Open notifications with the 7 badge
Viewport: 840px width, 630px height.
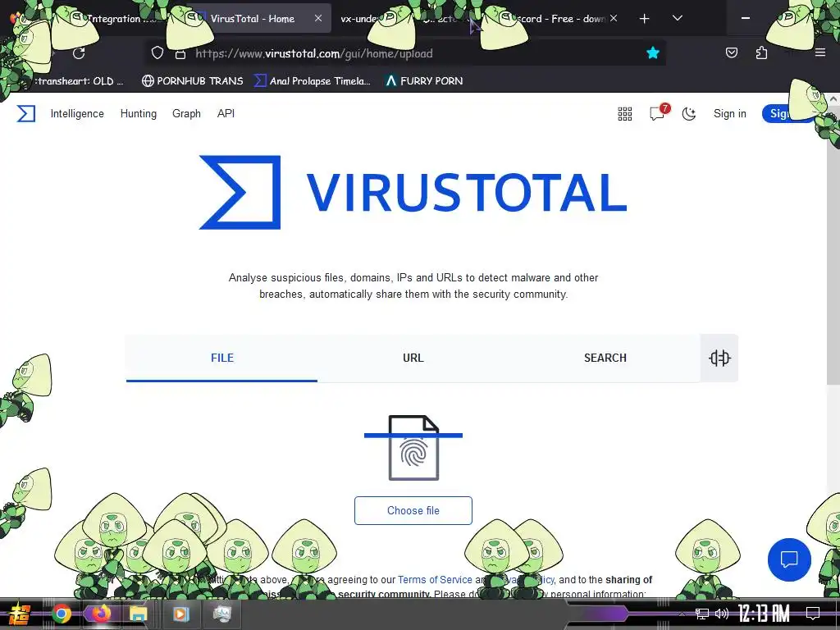[x=659, y=112]
